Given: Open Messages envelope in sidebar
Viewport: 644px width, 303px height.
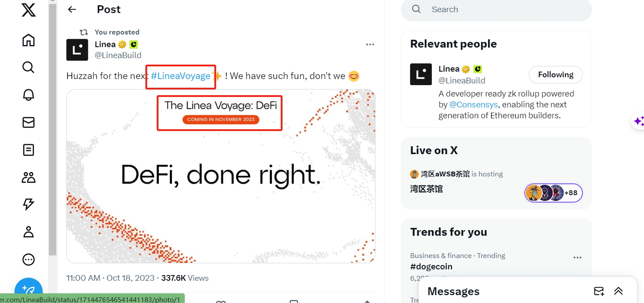Looking at the screenshot, I should tap(28, 123).
